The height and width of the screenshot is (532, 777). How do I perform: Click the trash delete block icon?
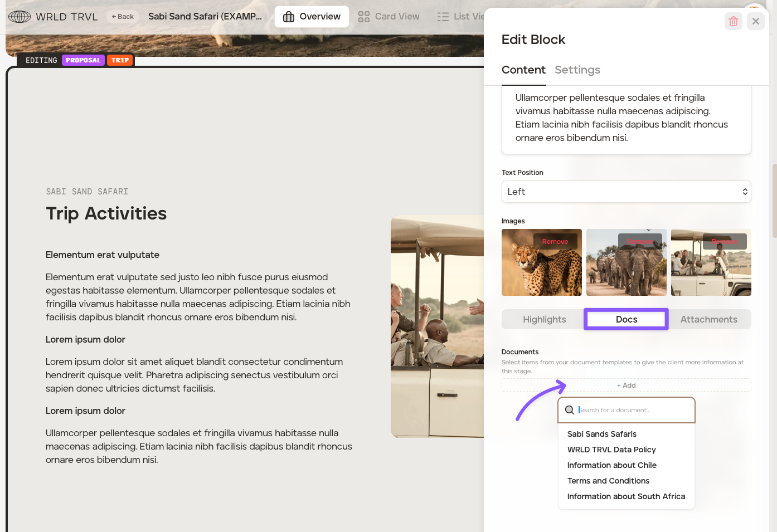tap(733, 21)
